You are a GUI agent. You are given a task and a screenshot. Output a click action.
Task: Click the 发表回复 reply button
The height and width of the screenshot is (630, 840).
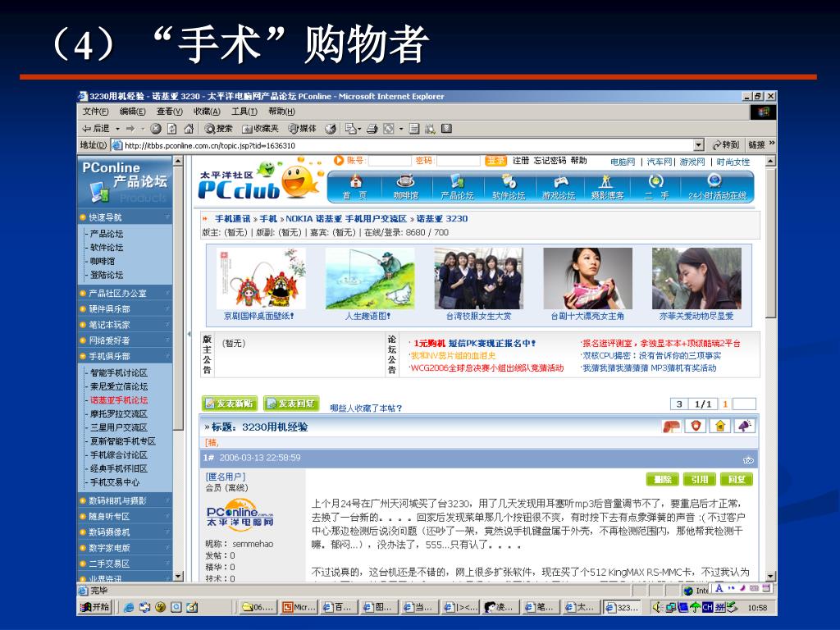291,404
